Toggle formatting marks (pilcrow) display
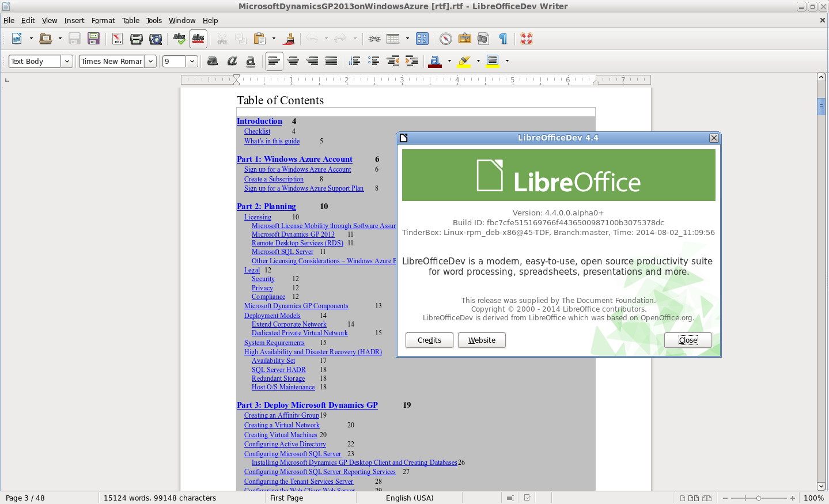Screen dimensions: 829x504 503,39
